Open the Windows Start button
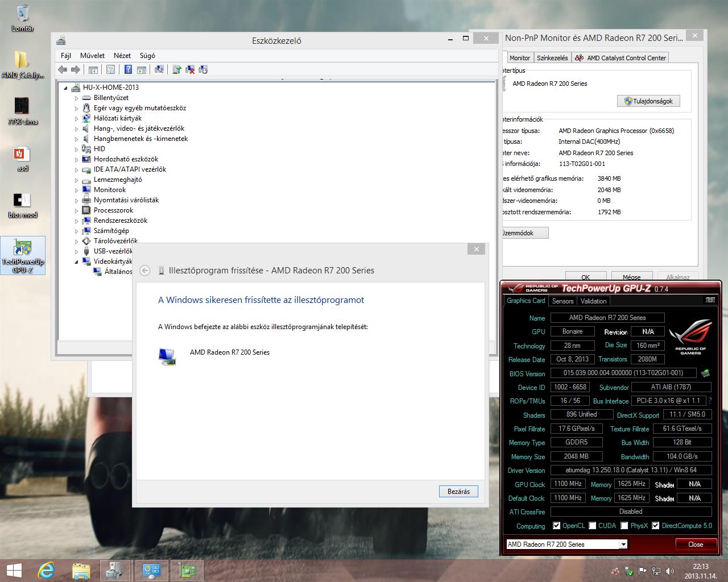Image resolution: width=728 pixels, height=582 pixels. [14, 571]
